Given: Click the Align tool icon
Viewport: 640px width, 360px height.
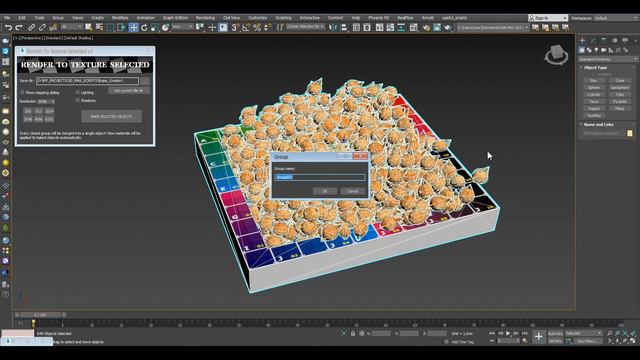Looking at the screenshot, I should (x=344, y=27).
